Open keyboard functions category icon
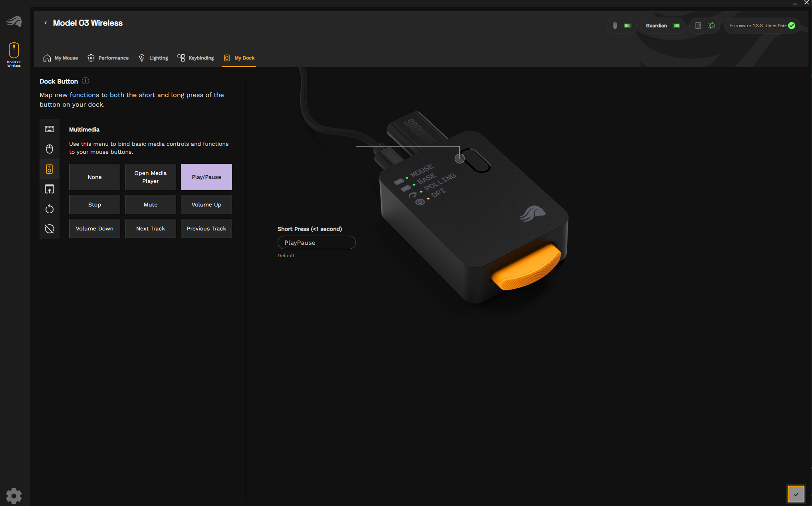 click(x=50, y=129)
